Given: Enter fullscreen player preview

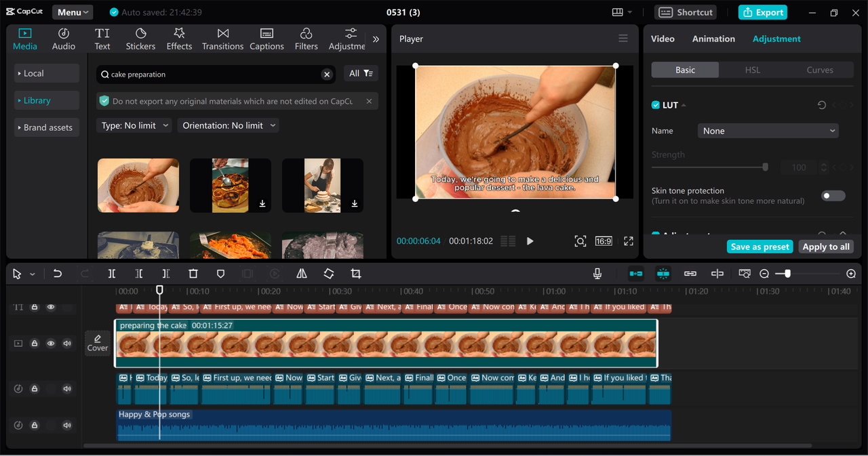Looking at the screenshot, I should pyautogui.click(x=629, y=241).
